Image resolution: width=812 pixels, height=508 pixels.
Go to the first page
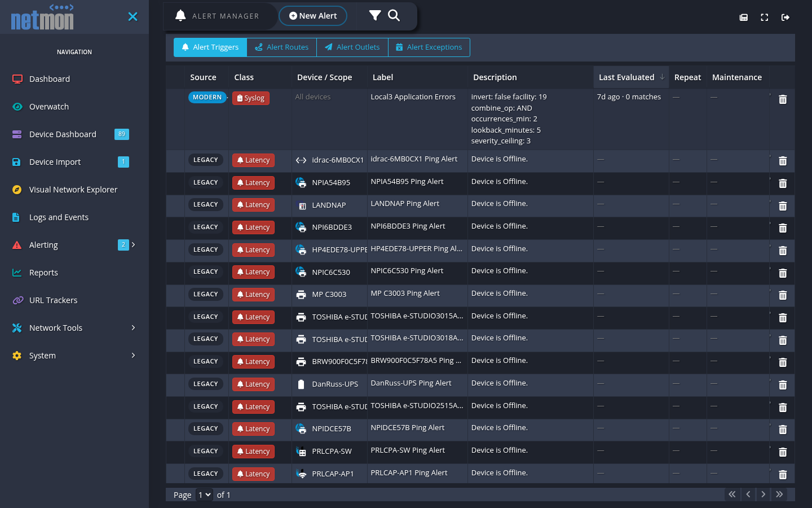click(x=732, y=494)
